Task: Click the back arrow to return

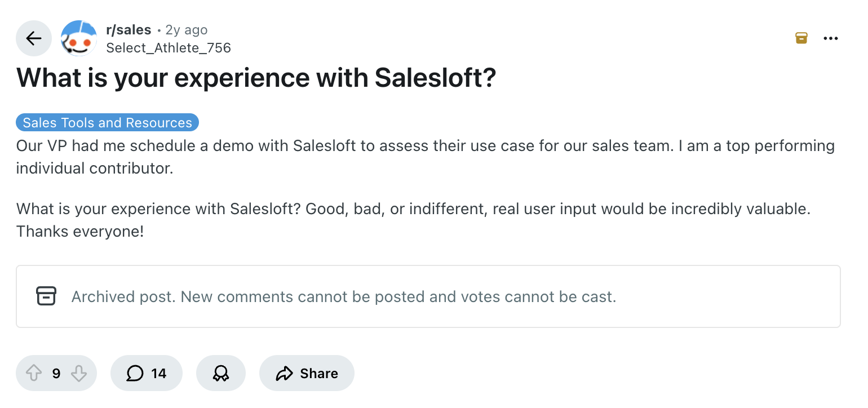Action: tap(33, 38)
